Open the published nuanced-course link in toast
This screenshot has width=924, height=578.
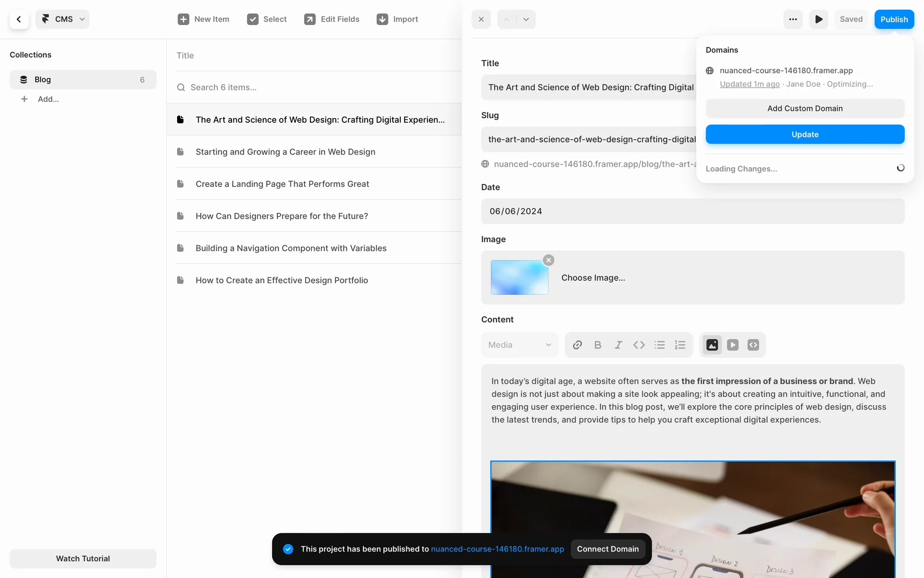point(497,549)
